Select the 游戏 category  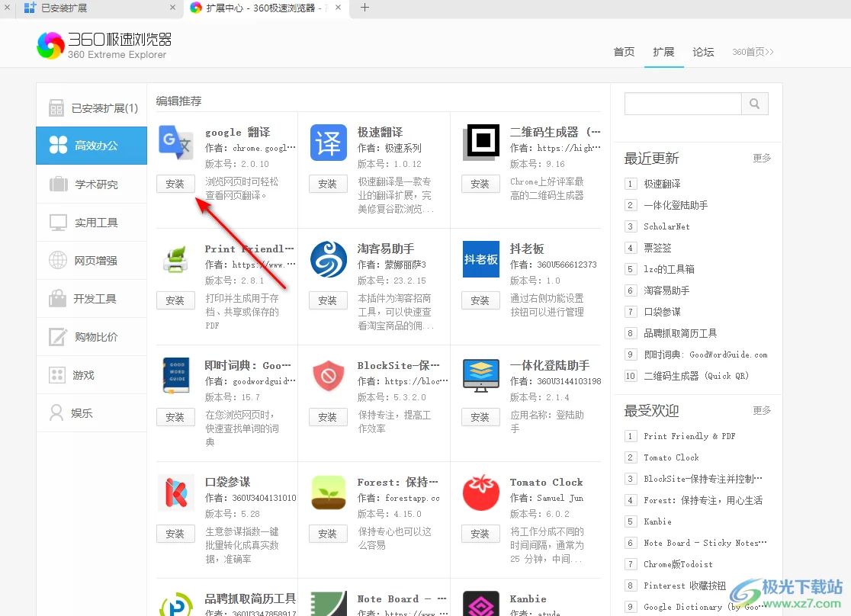click(x=92, y=375)
